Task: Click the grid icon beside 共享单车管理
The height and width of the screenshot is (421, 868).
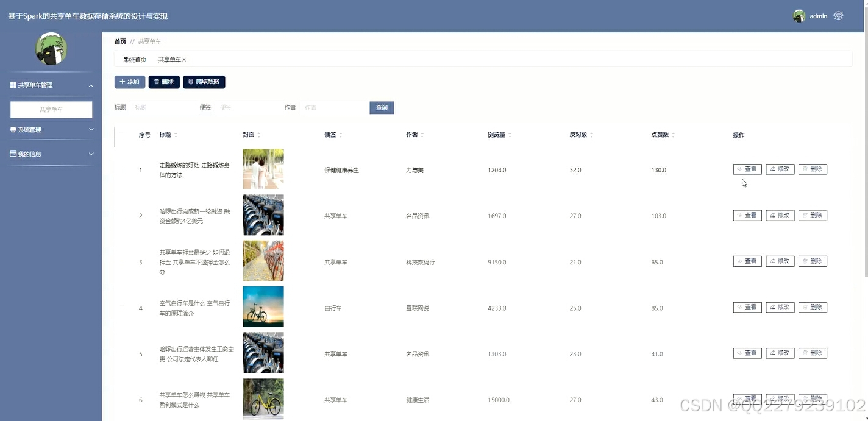Action: tap(12, 85)
